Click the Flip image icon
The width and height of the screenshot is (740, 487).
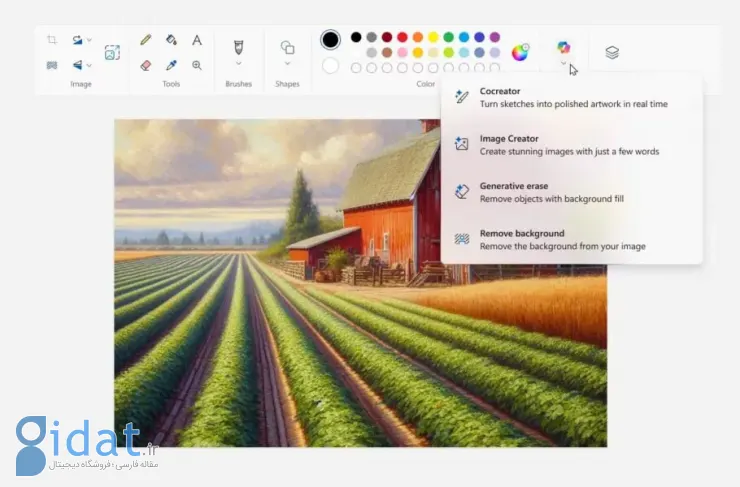pos(77,65)
